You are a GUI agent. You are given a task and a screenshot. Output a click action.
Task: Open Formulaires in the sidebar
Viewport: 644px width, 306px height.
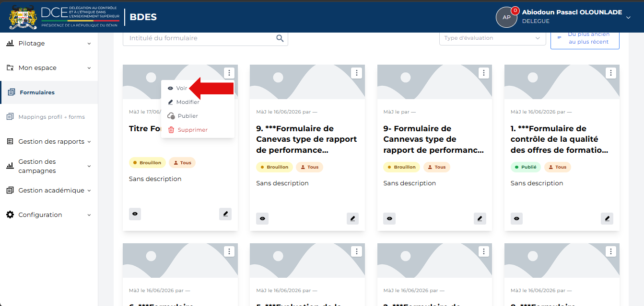point(49,92)
